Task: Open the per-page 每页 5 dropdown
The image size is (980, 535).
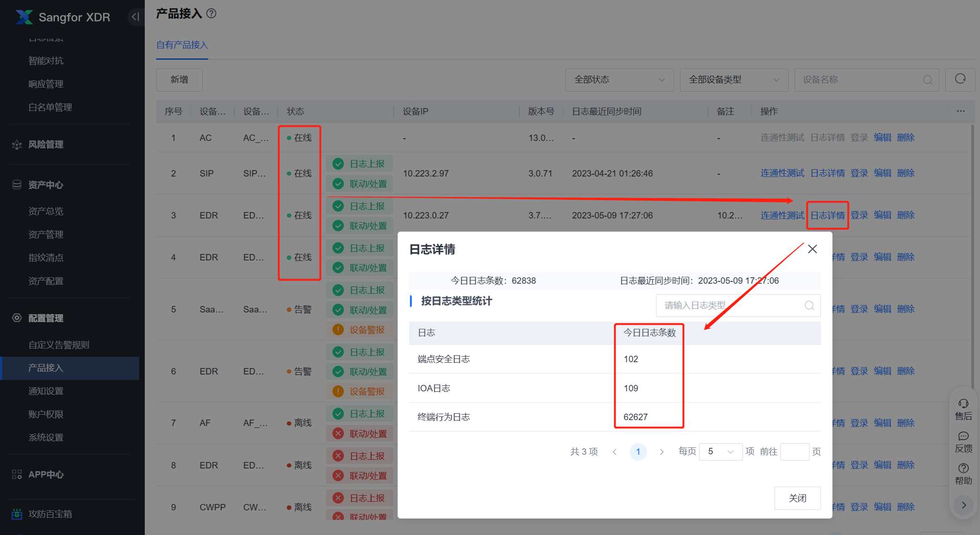Action: click(721, 451)
